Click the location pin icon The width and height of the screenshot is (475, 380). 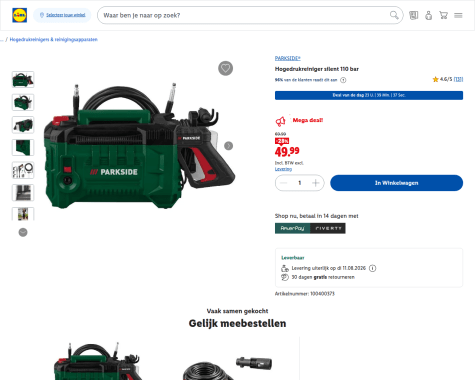(42, 15)
